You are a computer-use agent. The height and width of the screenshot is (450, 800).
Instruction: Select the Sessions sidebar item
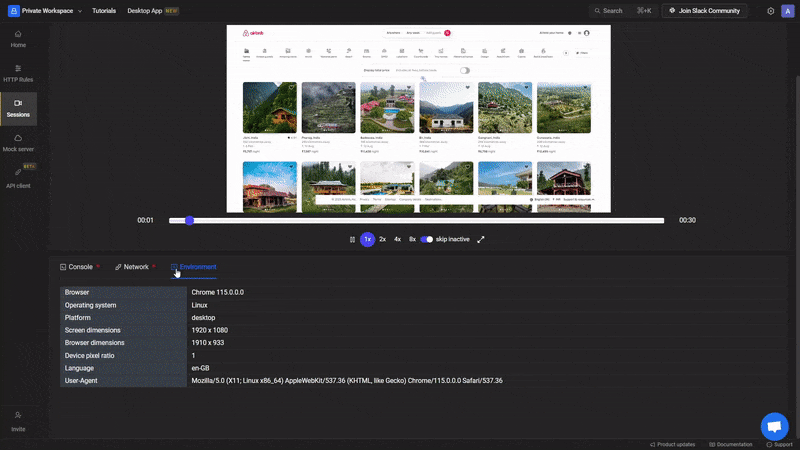tap(18, 109)
